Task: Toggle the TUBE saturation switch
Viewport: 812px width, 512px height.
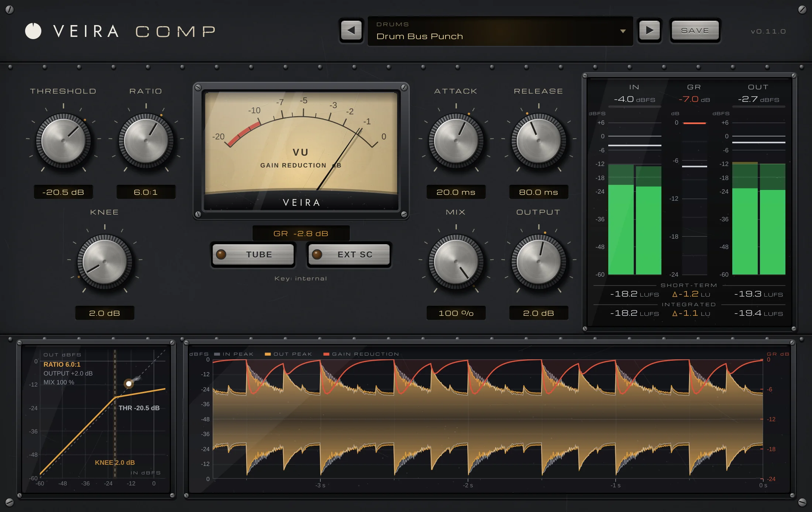Action: point(253,255)
